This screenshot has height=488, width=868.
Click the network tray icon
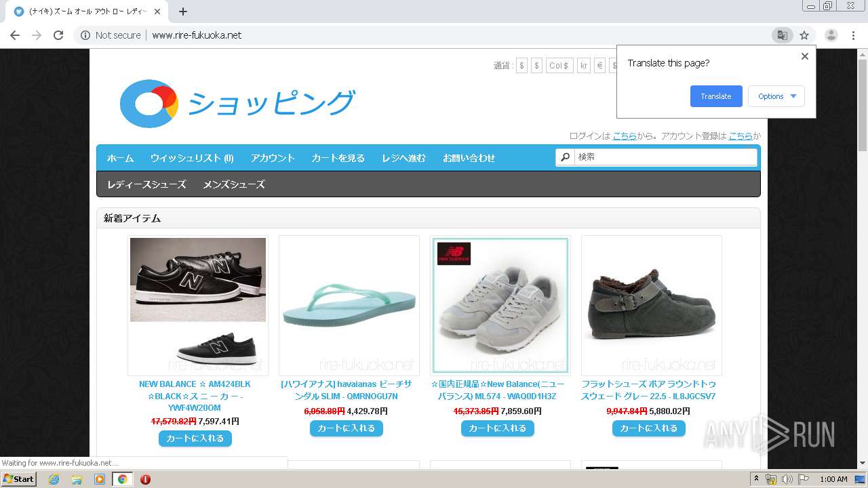point(771,479)
